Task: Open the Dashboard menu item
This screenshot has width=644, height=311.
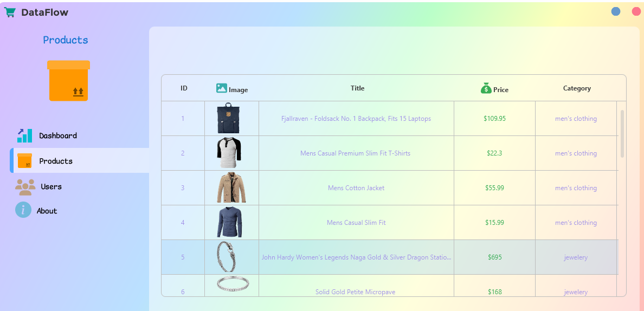Action: (x=58, y=135)
